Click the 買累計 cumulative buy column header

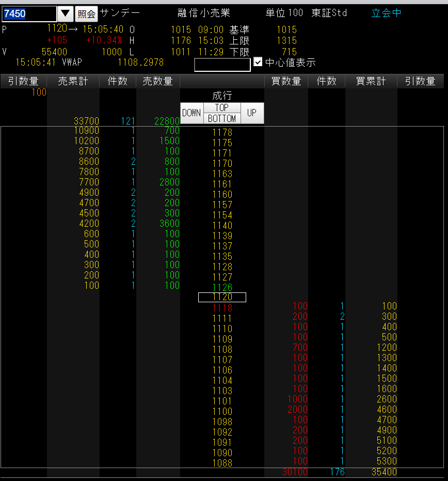370,81
